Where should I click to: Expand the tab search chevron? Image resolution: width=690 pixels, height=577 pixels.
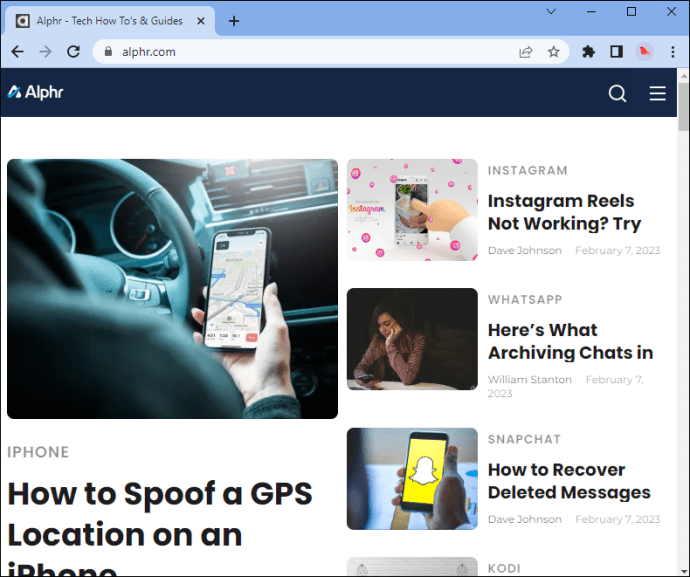point(551,11)
